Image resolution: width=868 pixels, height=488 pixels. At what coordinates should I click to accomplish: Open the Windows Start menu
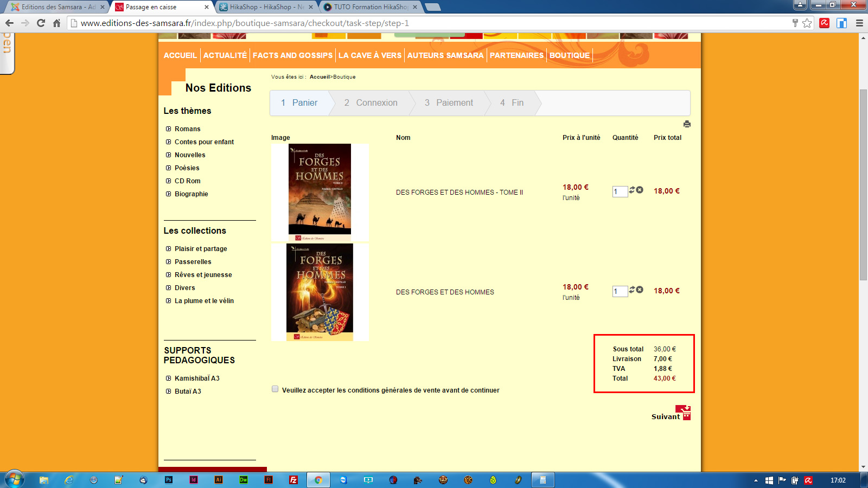coord(14,480)
